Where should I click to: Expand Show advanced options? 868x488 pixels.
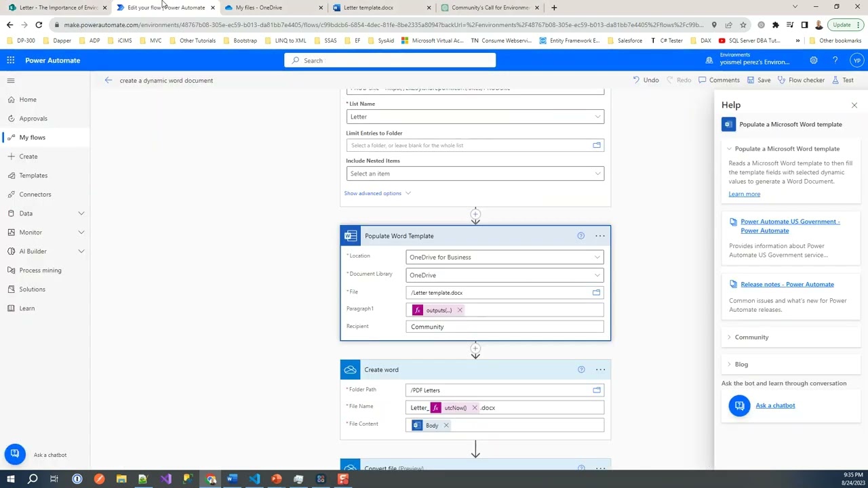tap(377, 193)
